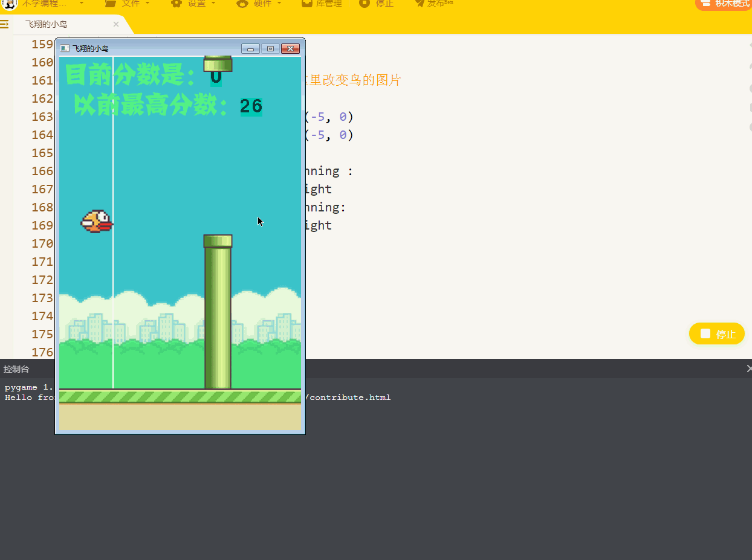Open the hamburger sidebar menu

(x=5, y=25)
